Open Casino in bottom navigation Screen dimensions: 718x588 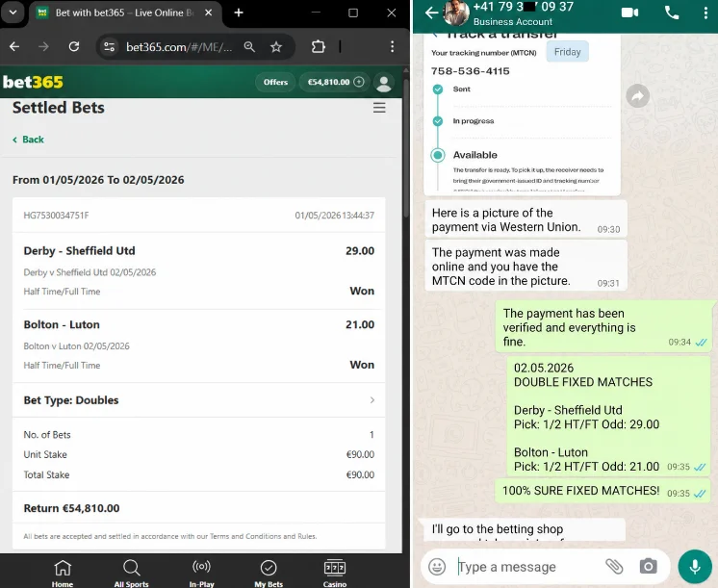(x=335, y=573)
